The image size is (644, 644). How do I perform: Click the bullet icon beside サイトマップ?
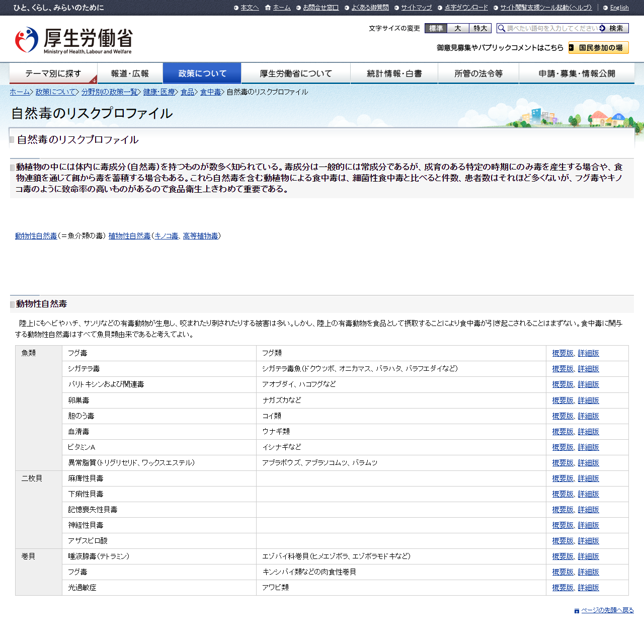point(396,8)
